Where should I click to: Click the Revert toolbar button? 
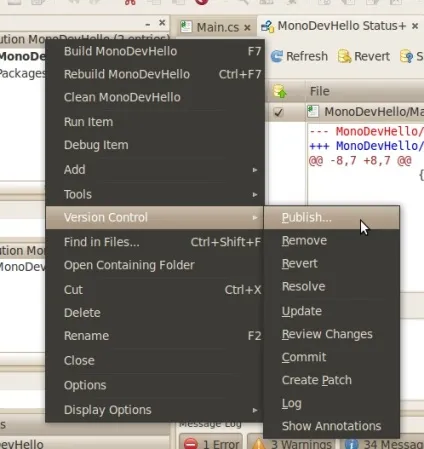(x=364, y=56)
